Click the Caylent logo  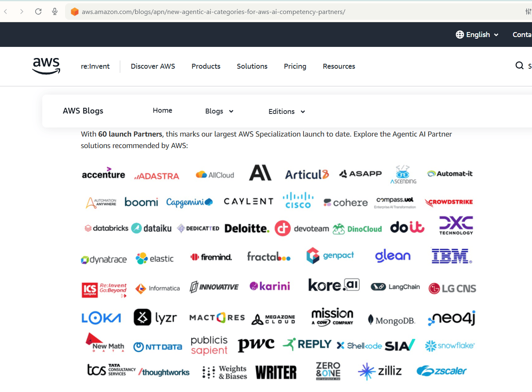click(x=249, y=202)
